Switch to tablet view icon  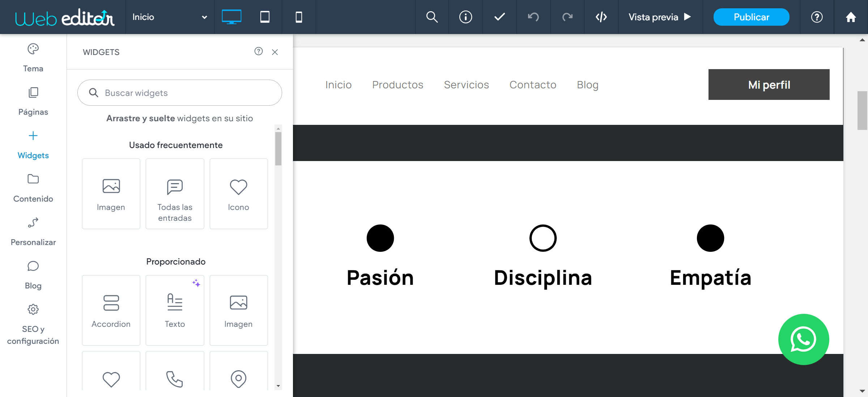265,17
